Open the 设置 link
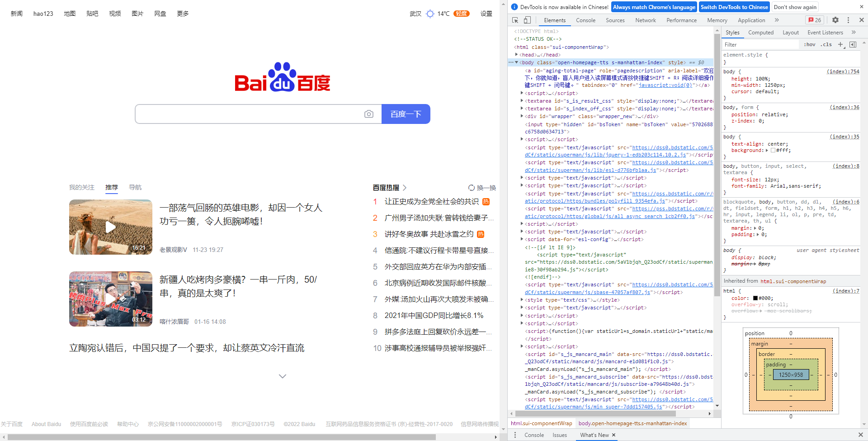868x441 pixels. 486,14
